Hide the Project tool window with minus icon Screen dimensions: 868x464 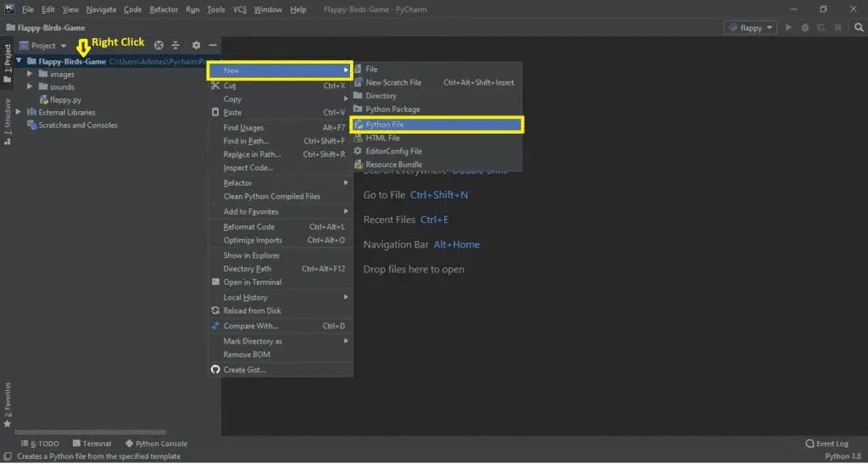pyautogui.click(x=213, y=46)
